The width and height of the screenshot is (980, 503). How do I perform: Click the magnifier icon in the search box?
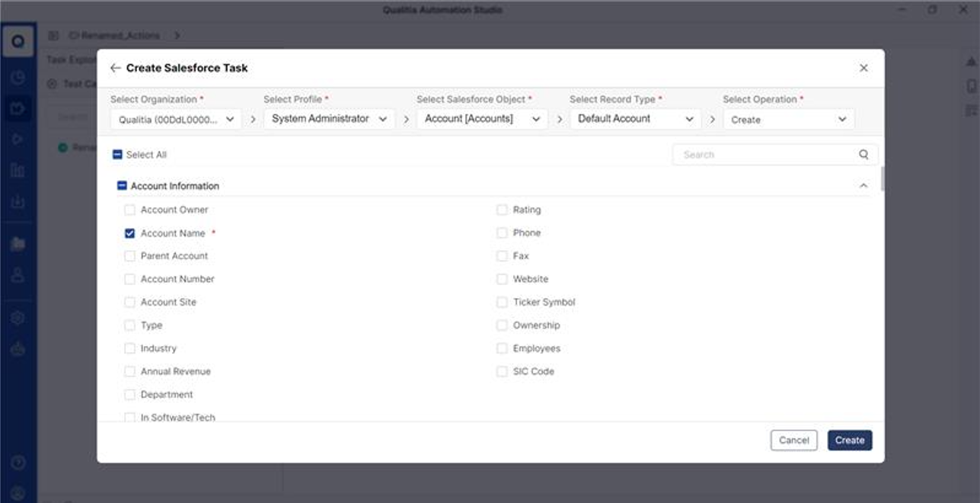(x=863, y=155)
